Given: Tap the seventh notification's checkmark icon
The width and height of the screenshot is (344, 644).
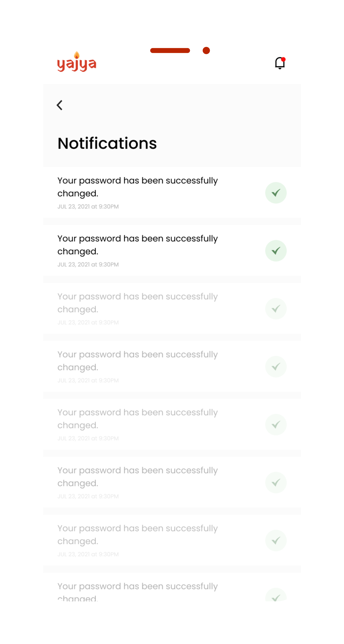Looking at the screenshot, I should coord(276,541).
